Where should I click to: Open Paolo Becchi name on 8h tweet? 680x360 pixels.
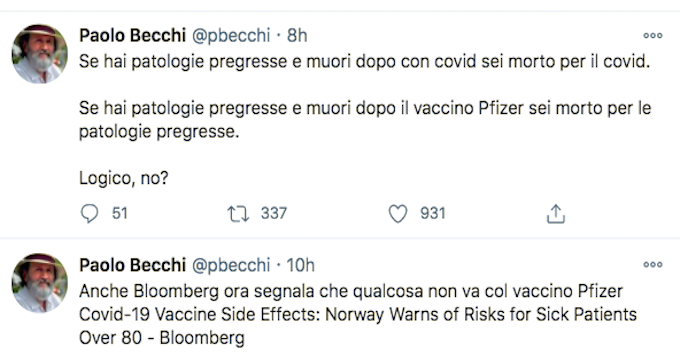(132, 36)
